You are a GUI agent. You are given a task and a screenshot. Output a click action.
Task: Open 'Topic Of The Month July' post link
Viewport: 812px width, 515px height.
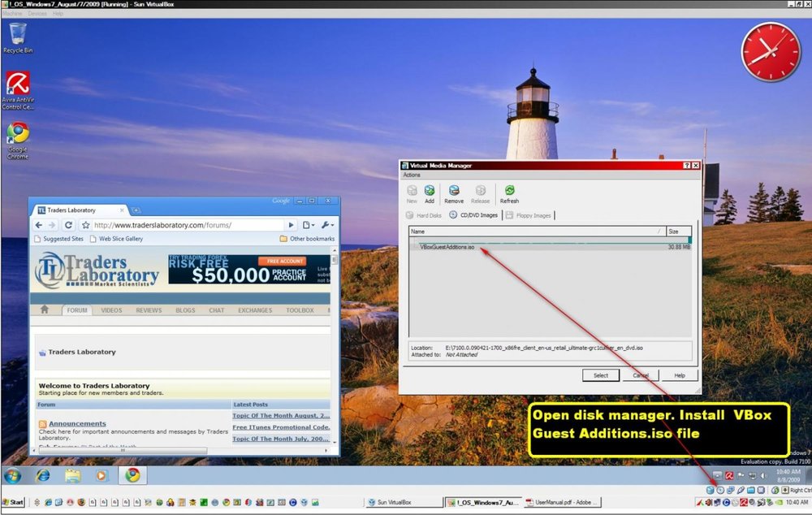[280, 439]
